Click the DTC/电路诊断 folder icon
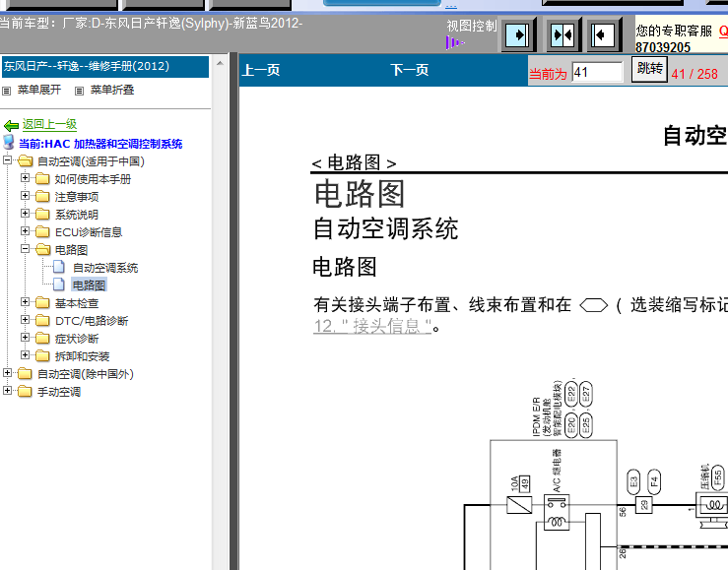The image size is (728, 570). [42, 321]
